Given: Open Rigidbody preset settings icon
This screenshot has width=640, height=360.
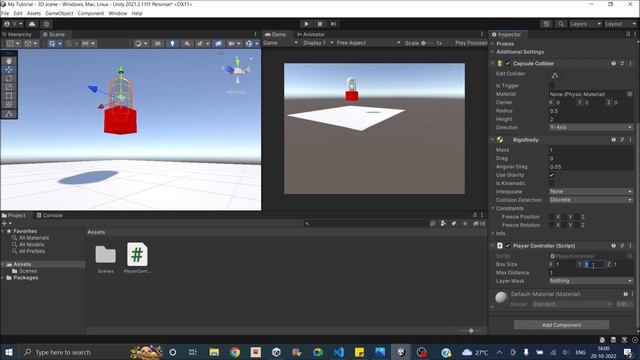Looking at the screenshot, I should 622,140.
